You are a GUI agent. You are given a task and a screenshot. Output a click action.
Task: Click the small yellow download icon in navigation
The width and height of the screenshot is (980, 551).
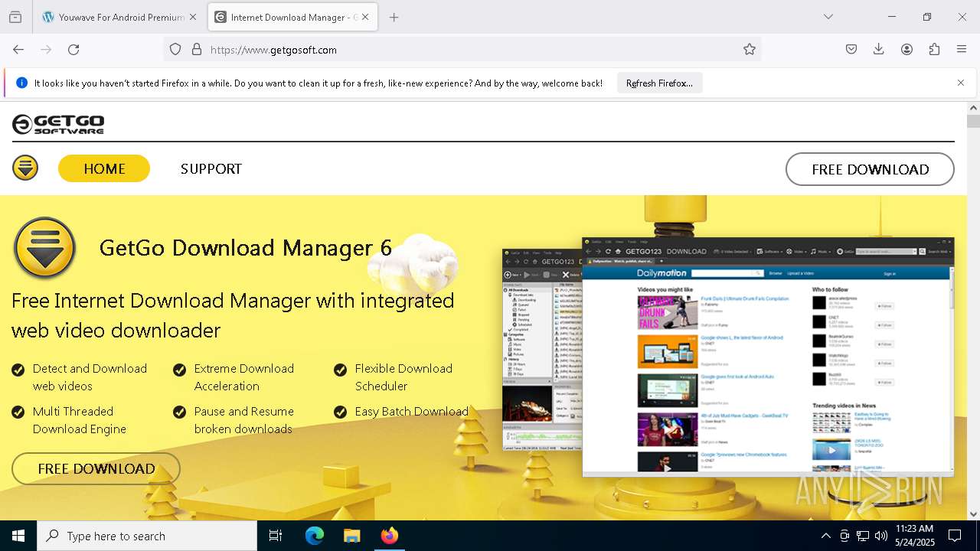[x=25, y=168]
